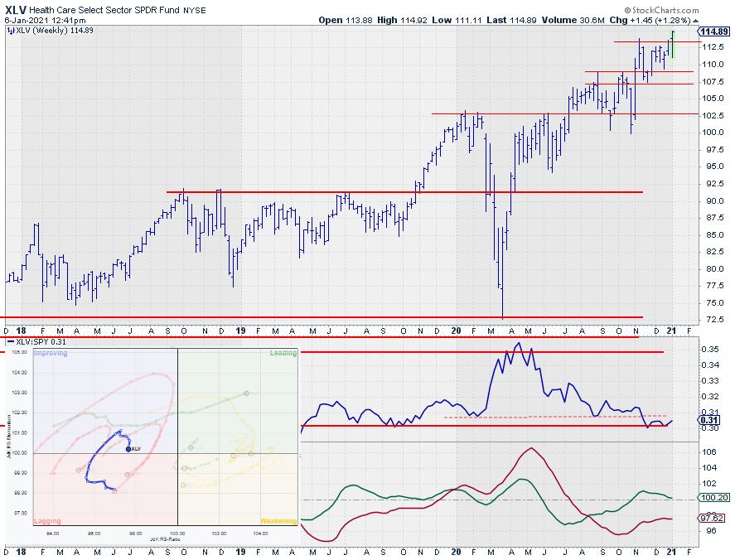Click the XLV ticker symbol heading

(x=15, y=9)
